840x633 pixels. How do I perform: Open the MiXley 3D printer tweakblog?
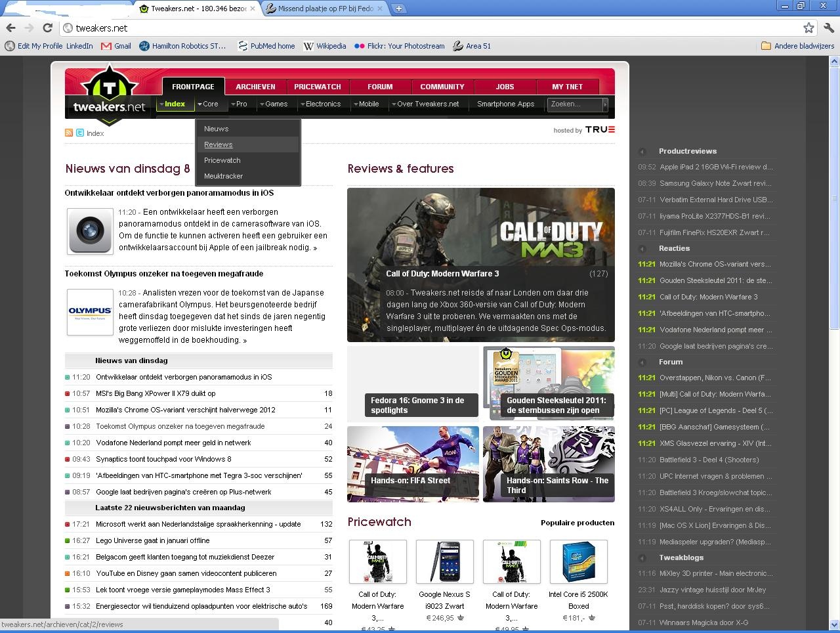pyautogui.click(x=716, y=573)
